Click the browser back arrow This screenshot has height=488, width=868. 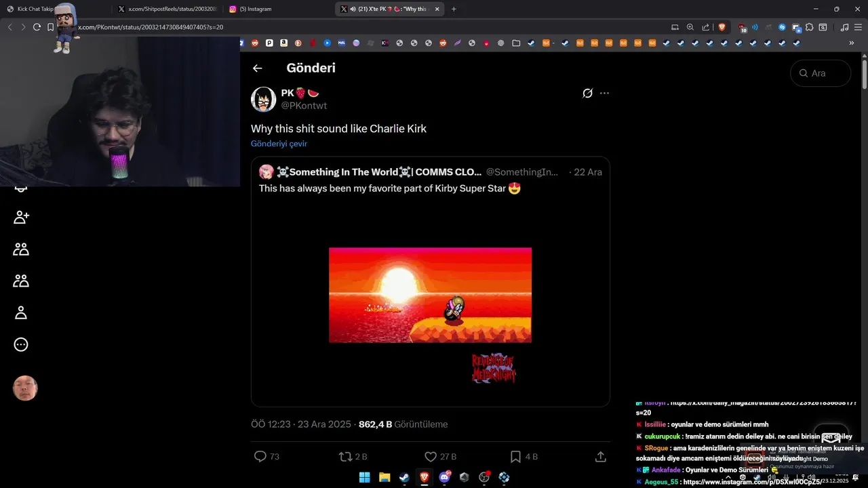pyautogui.click(x=9, y=27)
